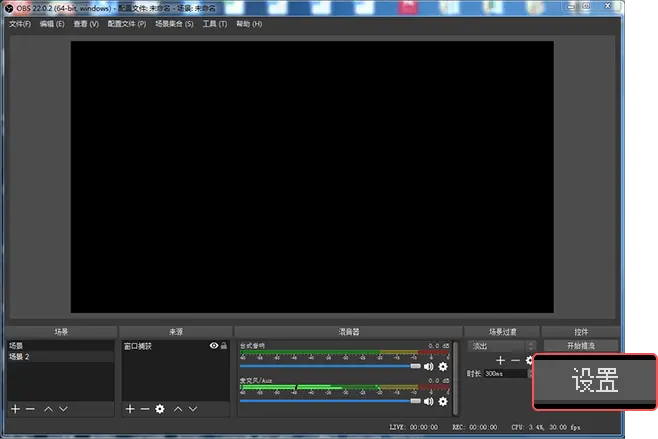This screenshot has width=658, height=439.
Task: Open the 台式音响 audio settings gear
Action: click(443, 367)
